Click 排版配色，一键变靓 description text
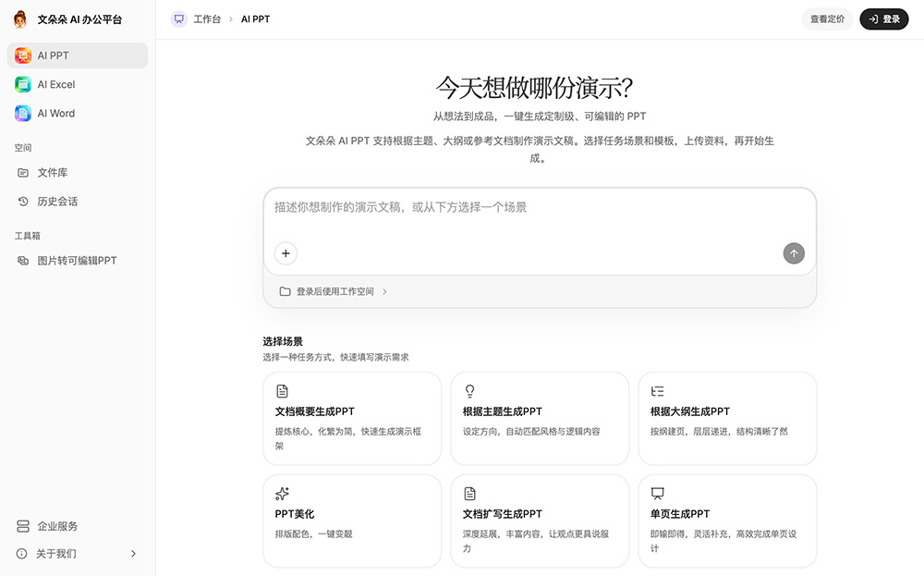 click(x=313, y=534)
